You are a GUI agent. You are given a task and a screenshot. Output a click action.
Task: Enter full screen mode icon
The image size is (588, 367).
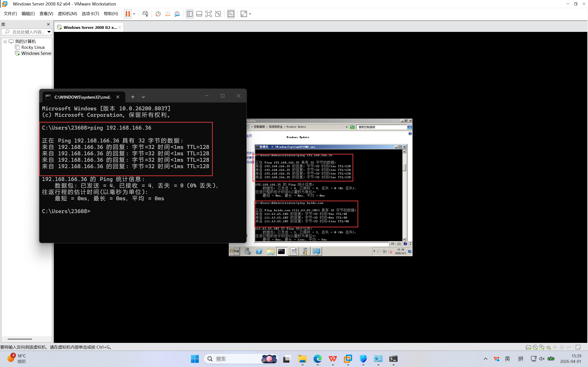click(209, 14)
